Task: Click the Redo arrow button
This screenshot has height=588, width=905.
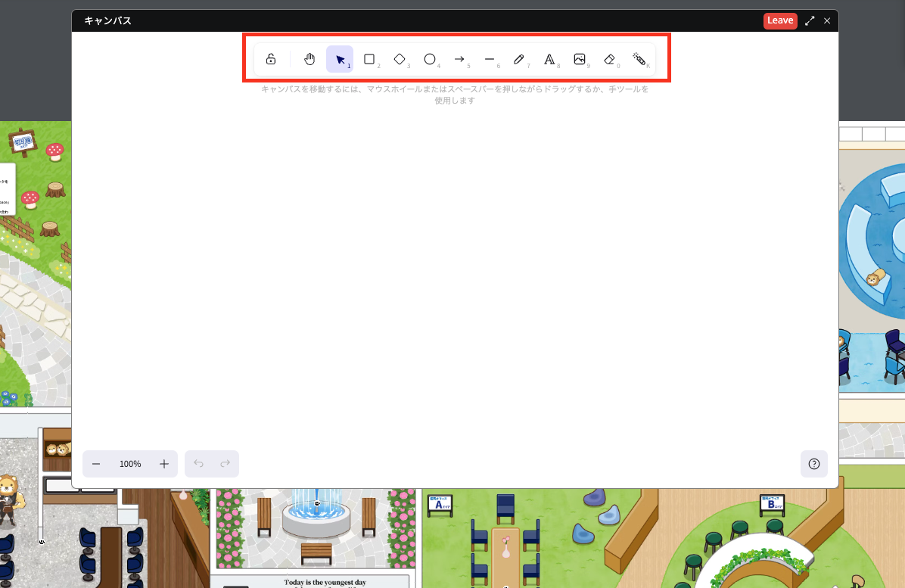Action: pos(225,464)
